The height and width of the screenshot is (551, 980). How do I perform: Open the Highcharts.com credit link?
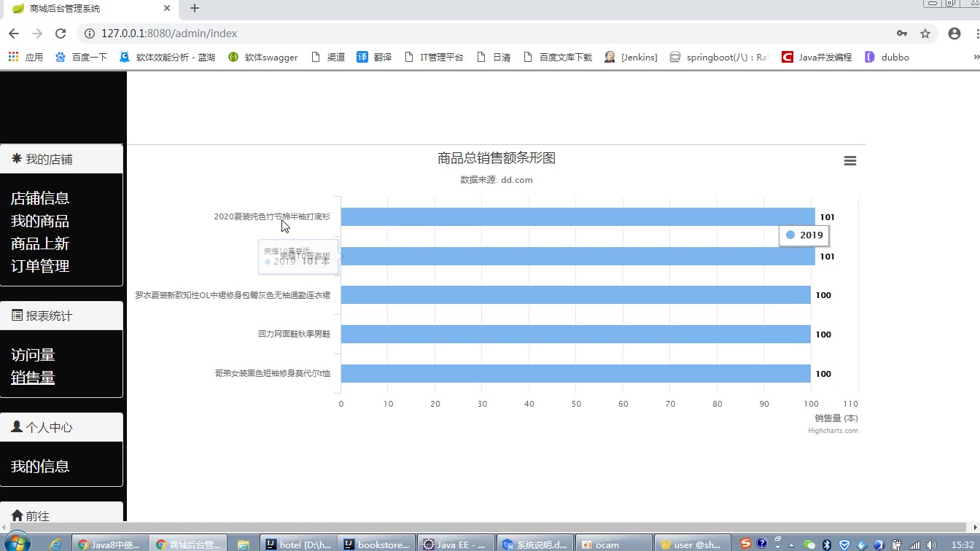833,431
